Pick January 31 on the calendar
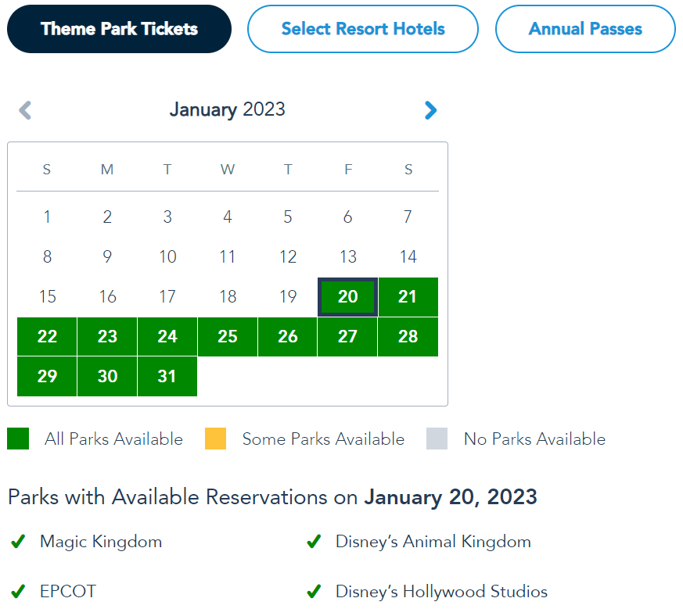683x616 pixels. click(x=167, y=377)
